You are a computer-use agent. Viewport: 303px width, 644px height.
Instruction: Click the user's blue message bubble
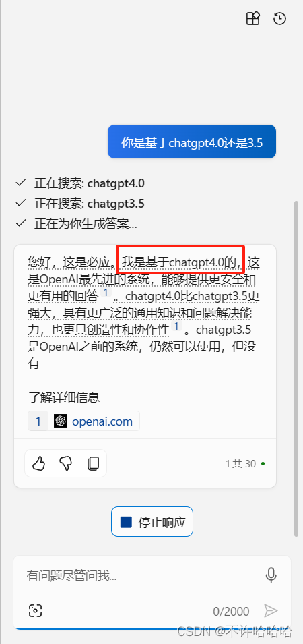pos(192,142)
